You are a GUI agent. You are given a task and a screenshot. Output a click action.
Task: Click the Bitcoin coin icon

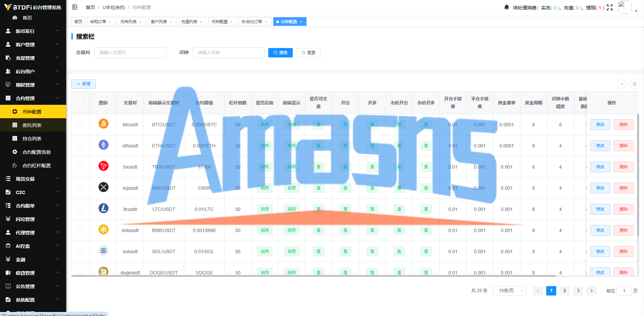104,124
